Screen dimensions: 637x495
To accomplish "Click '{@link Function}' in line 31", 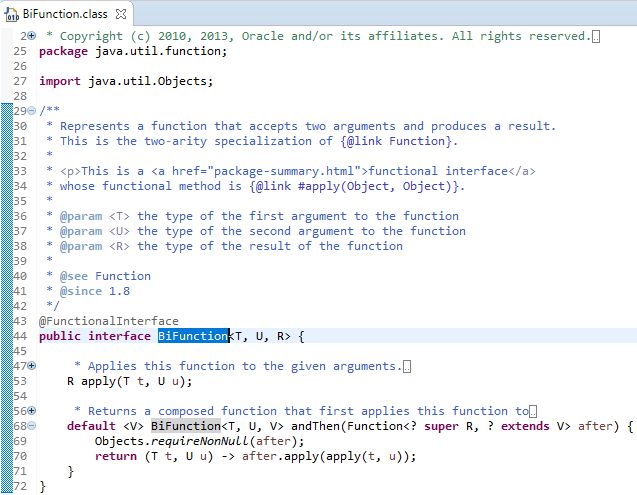I will click(396, 141).
